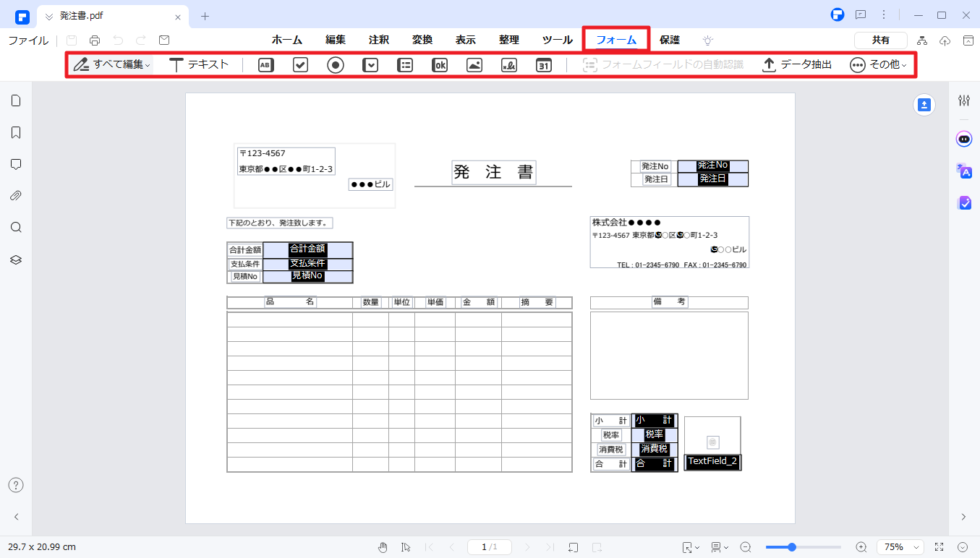The width and height of the screenshot is (980, 558).
Task: Open the AI assistant robot icon
Action: [x=964, y=139]
